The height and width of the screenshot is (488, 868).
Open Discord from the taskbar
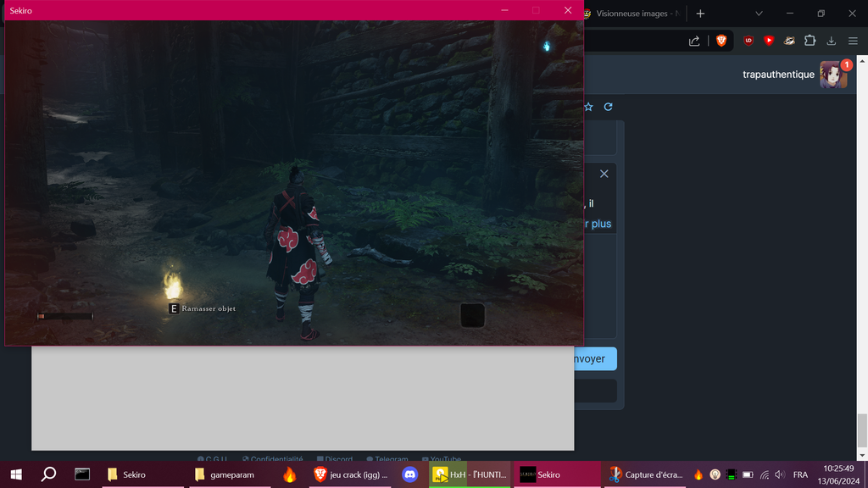[x=410, y=474]
